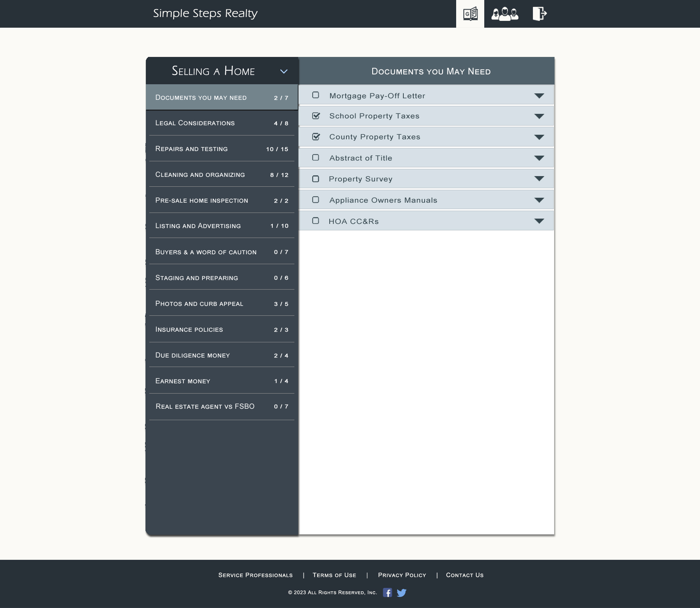
Task: Expand the Mortgage Pay-Off Letter arrow
Action: (539, 96)
